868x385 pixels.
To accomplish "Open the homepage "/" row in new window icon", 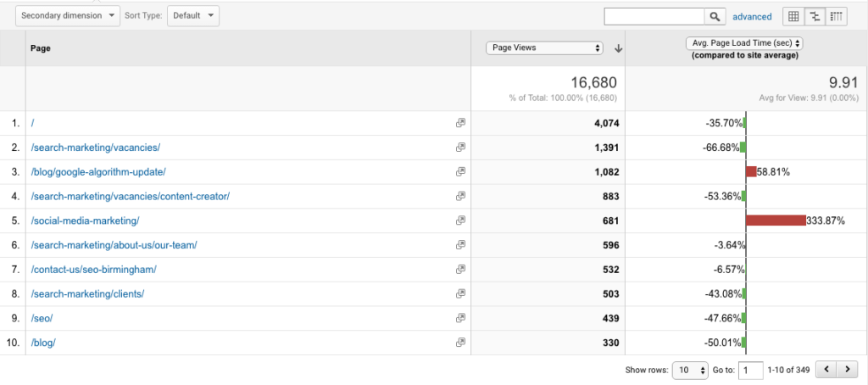I will [460, 123].
